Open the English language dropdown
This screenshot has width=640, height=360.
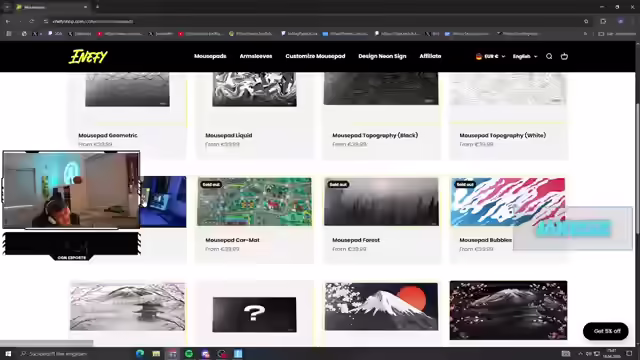pos(525,56)
